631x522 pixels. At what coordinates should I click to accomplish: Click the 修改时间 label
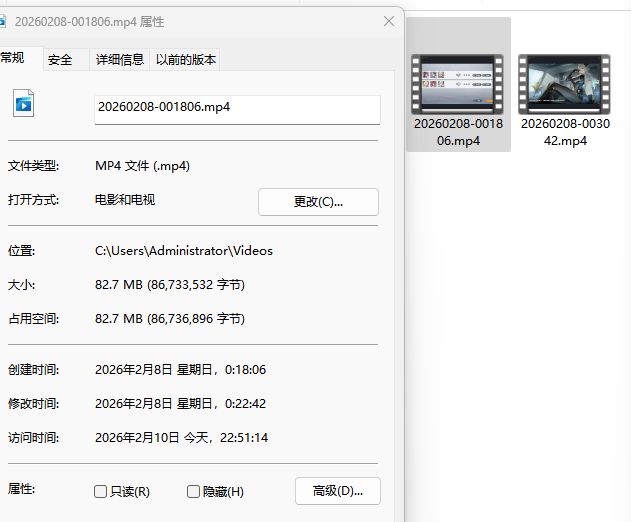(33, 403)
